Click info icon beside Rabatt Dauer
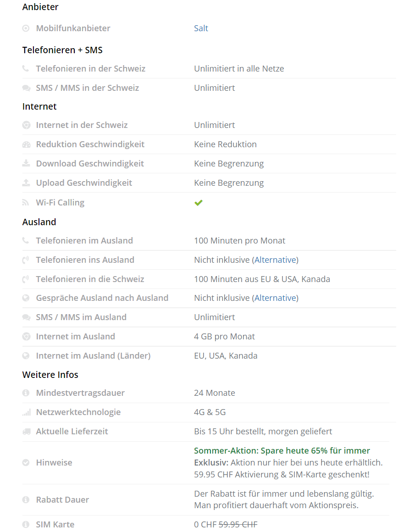404x532 pixels. point(26,500)
